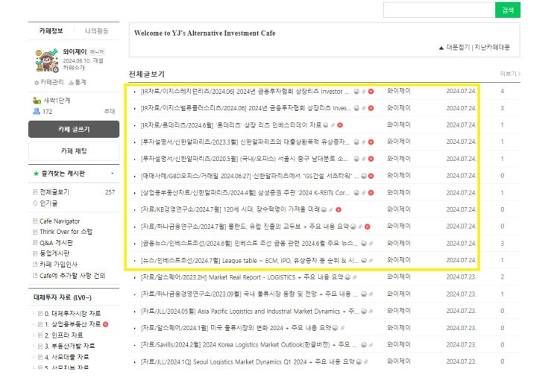Viewport: 554px width, 392px height.
Task: Open the 미국 물류시장의 변화 2024 post
Action: 236,328
